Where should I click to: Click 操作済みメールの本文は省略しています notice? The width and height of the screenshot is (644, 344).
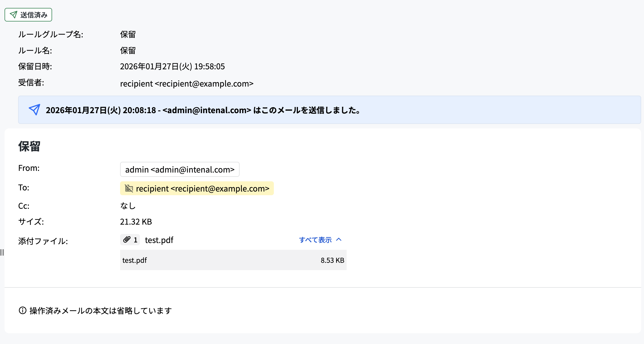coord(101,311)
